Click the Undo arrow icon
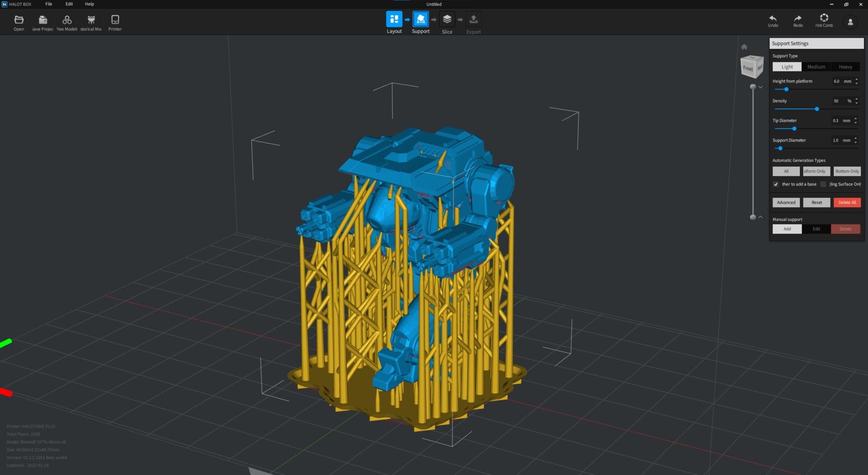Screen dimensions: 868x475 (x=773, y=19)
